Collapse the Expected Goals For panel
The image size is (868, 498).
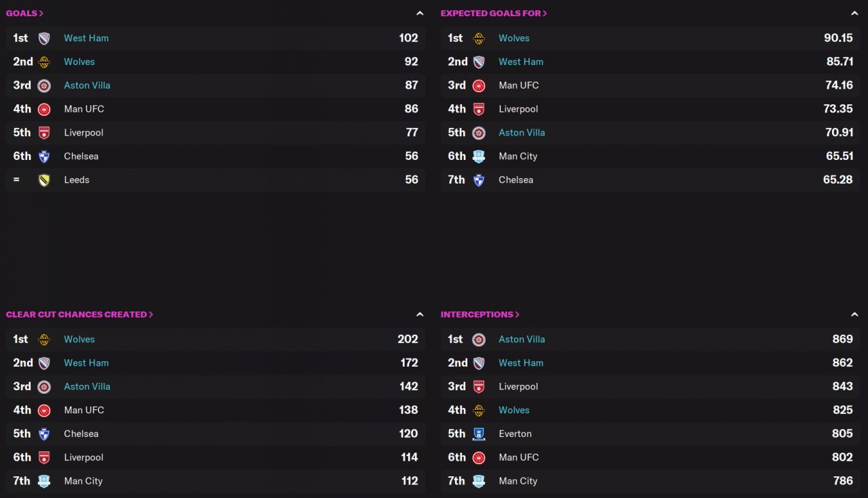click(x=854, y=14)
